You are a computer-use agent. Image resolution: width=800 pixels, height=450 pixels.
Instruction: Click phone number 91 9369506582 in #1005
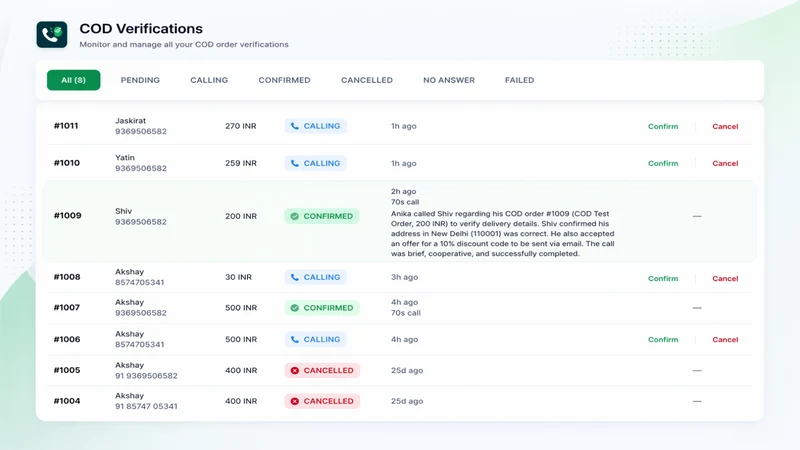(146, 376)
